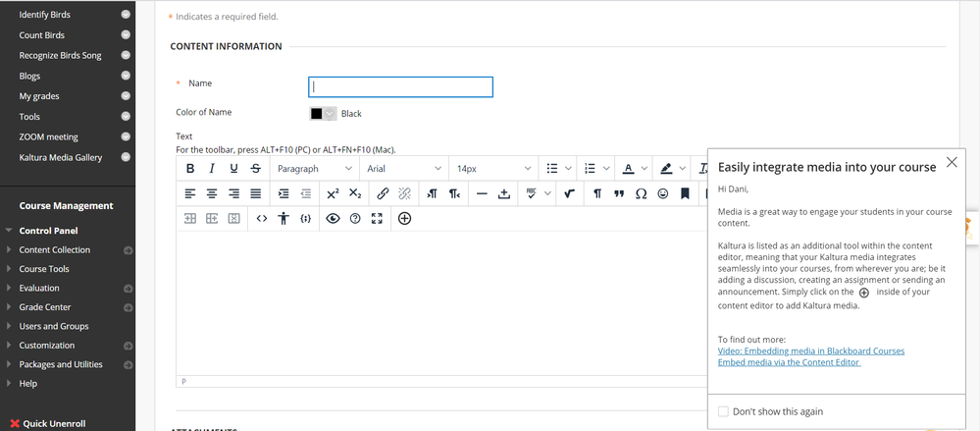Apply highlight color with marker button
The height and width of the screenshot is (431, 980).
[666, 168]
